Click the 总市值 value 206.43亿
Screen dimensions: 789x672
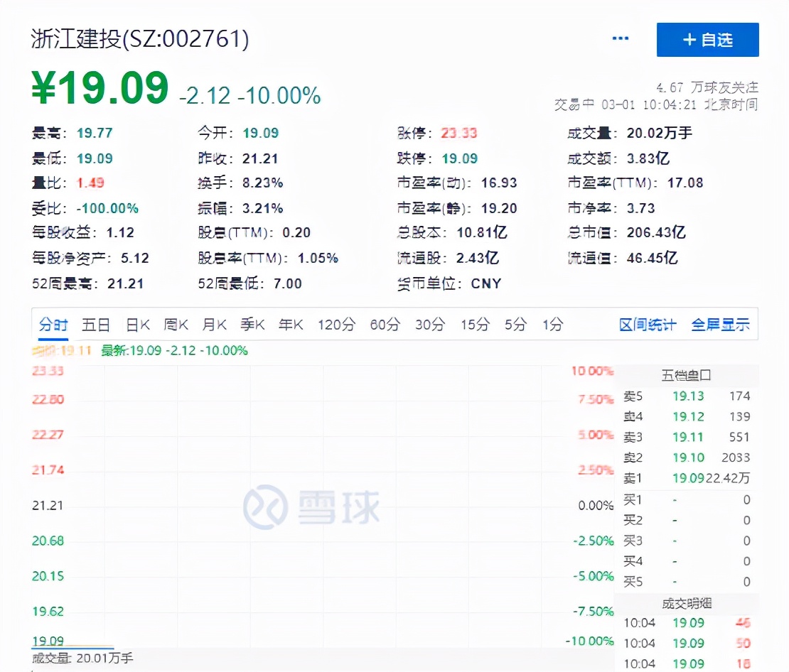(x=656, y=232)
